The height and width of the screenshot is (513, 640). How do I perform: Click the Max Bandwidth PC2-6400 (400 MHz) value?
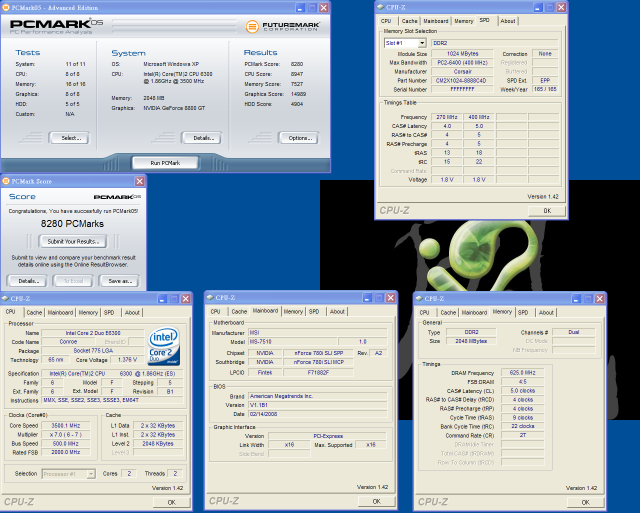tap(462, 62)
